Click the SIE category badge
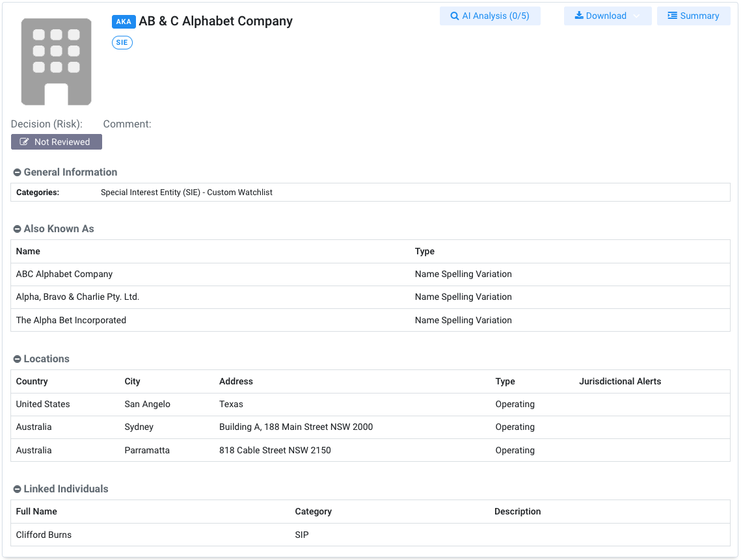 [122, 42]
